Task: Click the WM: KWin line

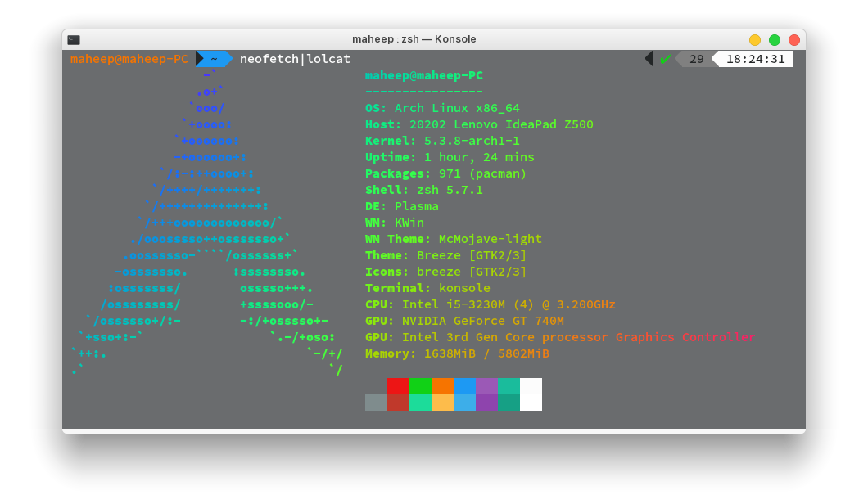Action: 395,223
